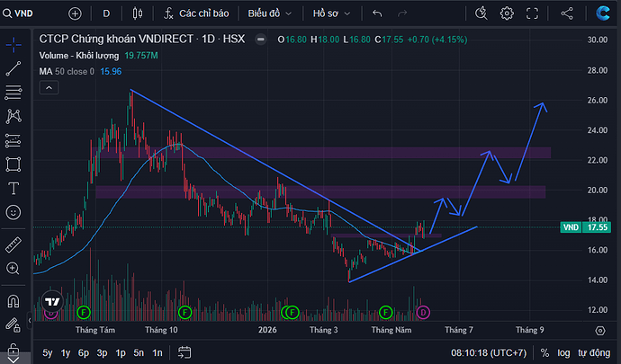Open chart settings gear

click(x=507, y=13)
